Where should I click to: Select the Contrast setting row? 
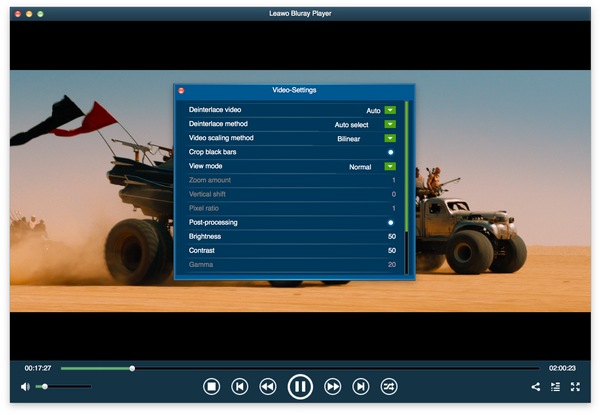(292, 250)
